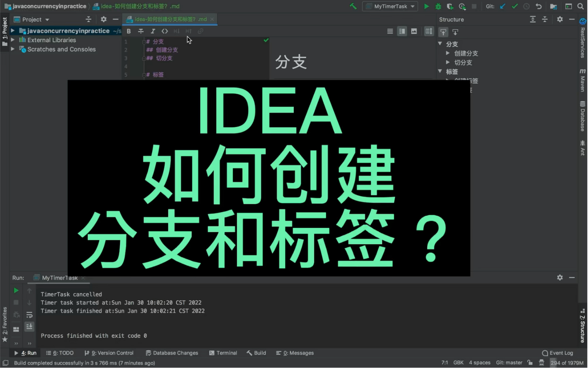This screenshot has height=368, width=588.
Task: Rerun MyTimerTask in the Run panel
Action: pyautogui.click(x=16, y=290)
